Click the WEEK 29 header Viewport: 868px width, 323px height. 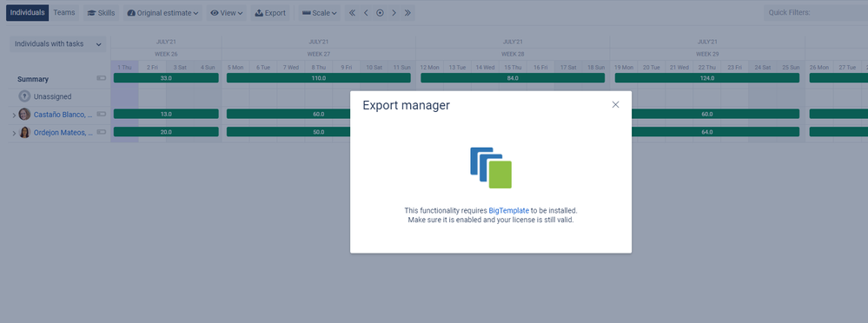707,54
